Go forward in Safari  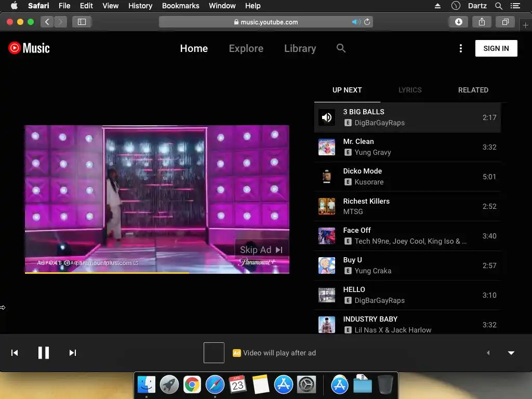click(60, 22)
